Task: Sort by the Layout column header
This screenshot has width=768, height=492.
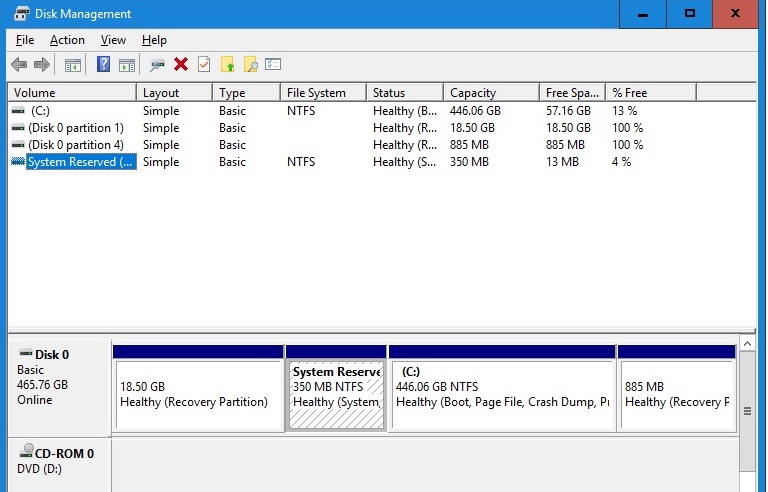Action: (174, 93)
